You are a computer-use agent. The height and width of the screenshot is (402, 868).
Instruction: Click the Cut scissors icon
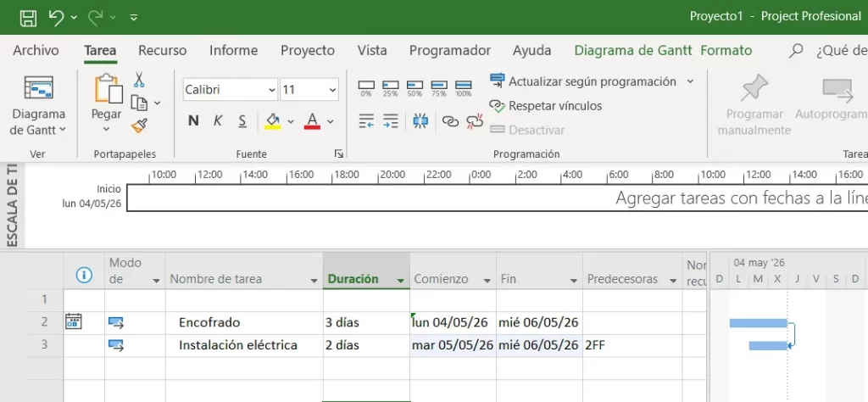[139, 81]
